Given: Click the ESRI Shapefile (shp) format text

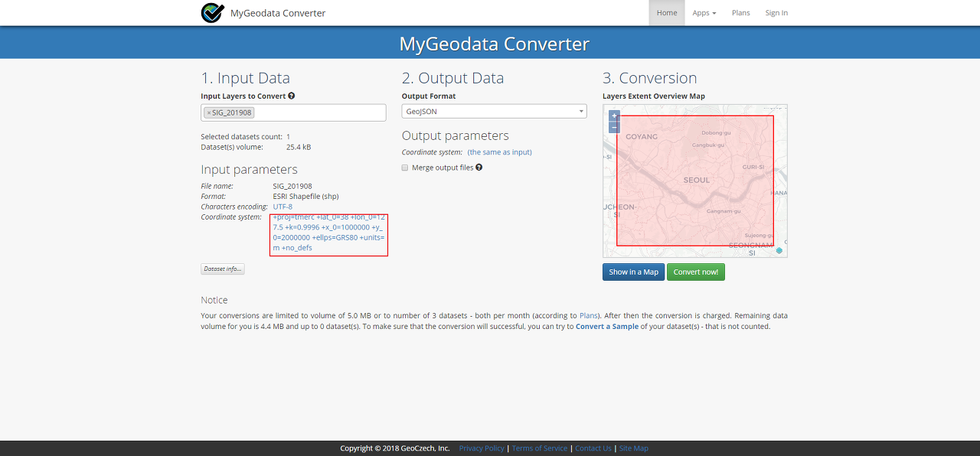Looking at the screenshot, I should coord(305,197).
